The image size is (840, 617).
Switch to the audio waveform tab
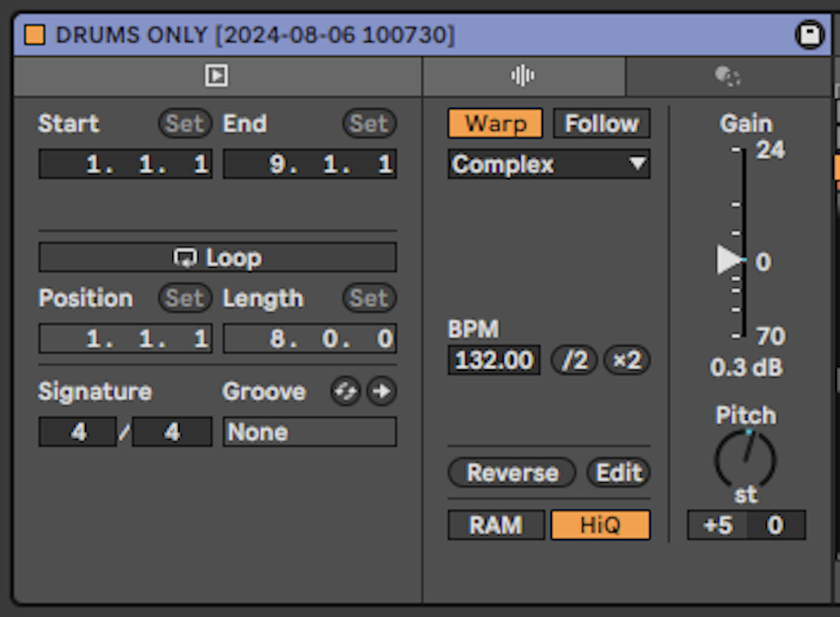[x=522, y=76]
